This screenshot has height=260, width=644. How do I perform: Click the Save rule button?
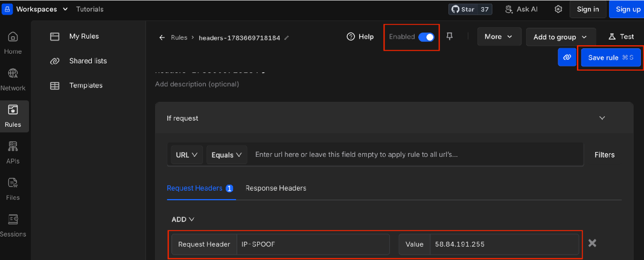pyautogui.click(x=611, y=57)
